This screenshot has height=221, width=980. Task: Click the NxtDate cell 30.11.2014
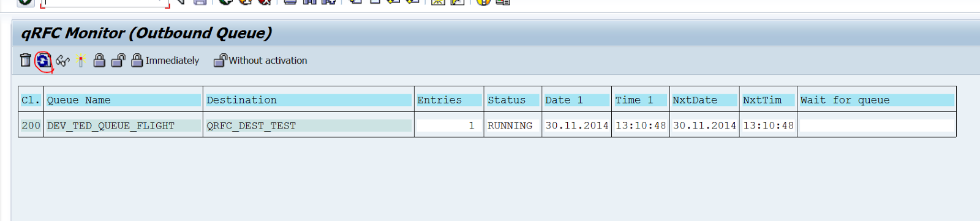pyautogui.click(x=704, y=125)
